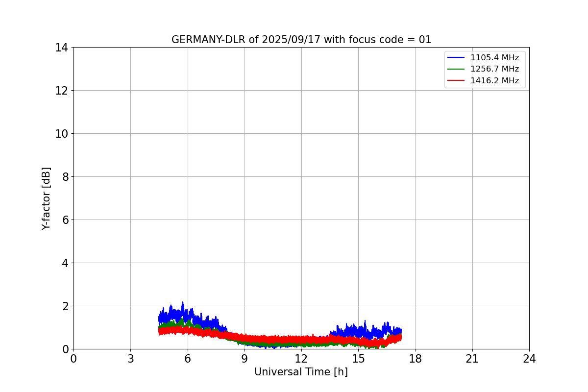Click y-axis tick label 12

(x=61, y=91)
